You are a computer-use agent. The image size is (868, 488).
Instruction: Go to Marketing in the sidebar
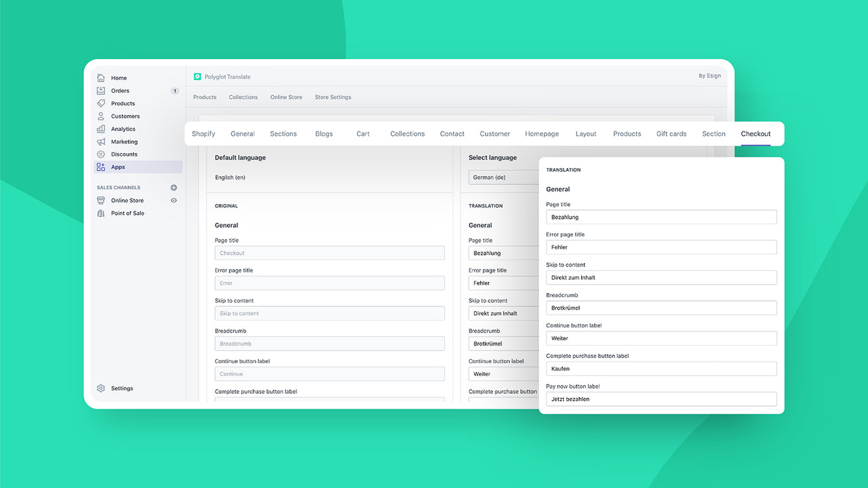[x=124, y=142]
